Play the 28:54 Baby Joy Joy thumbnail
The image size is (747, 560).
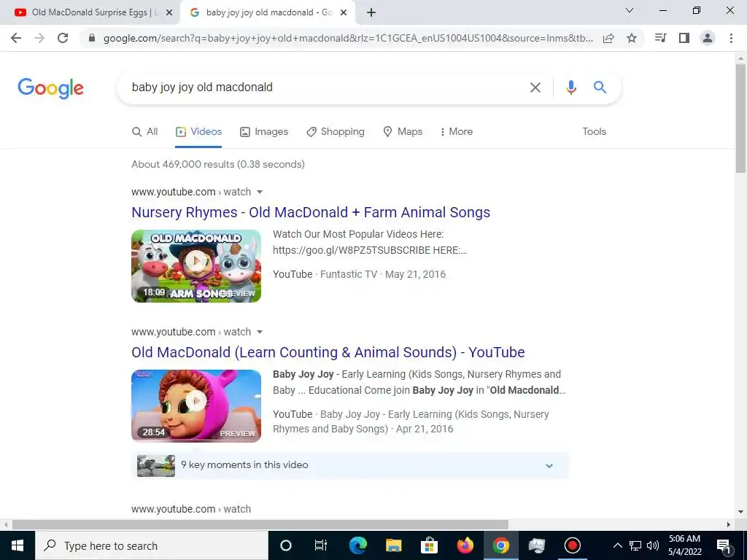click(196, 405)
